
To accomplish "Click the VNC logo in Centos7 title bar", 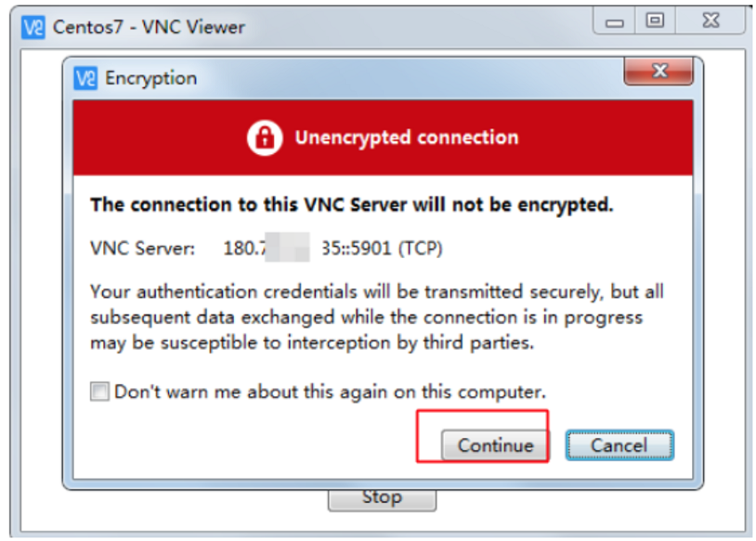I will click(x=33, y=28).
